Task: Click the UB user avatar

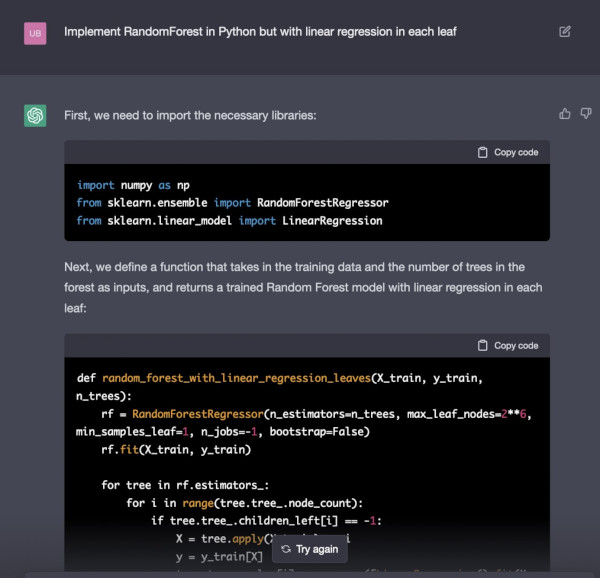Action: [x=35, y=32]
